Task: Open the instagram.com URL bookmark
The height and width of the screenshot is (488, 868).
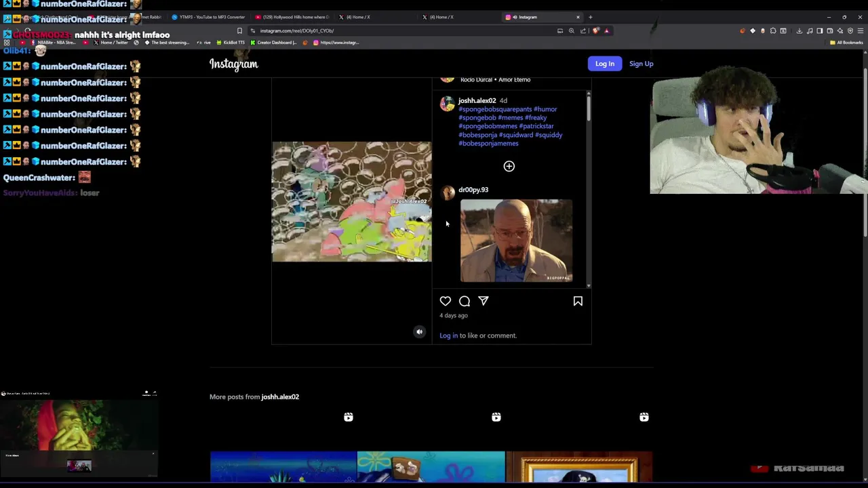Action: [336, 43]
